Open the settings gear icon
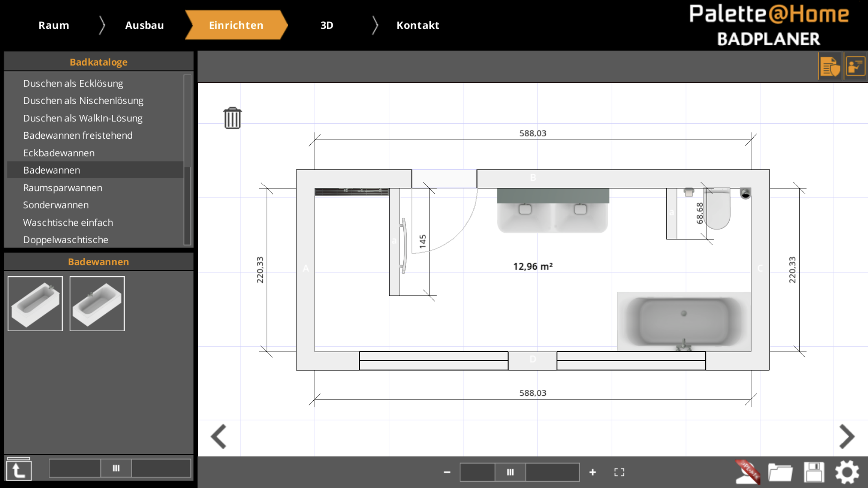 (847, 471)
